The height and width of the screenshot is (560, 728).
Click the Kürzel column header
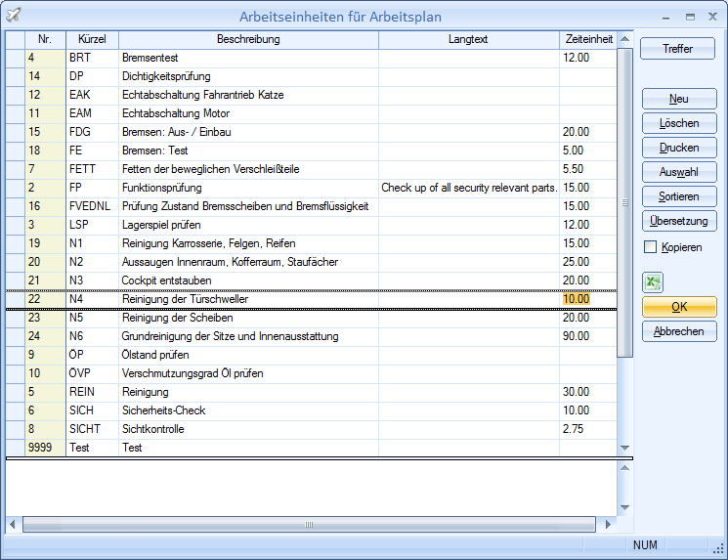coord(92,39)
